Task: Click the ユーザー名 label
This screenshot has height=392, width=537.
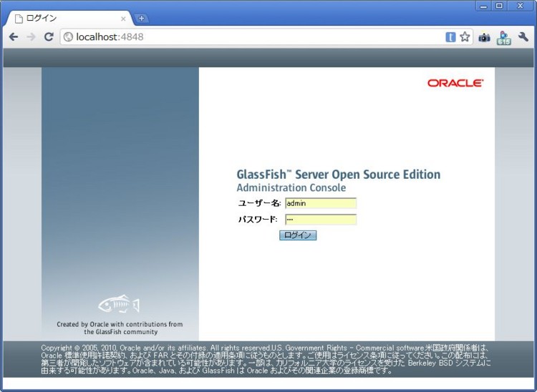Action: click(x=260, y=203)
